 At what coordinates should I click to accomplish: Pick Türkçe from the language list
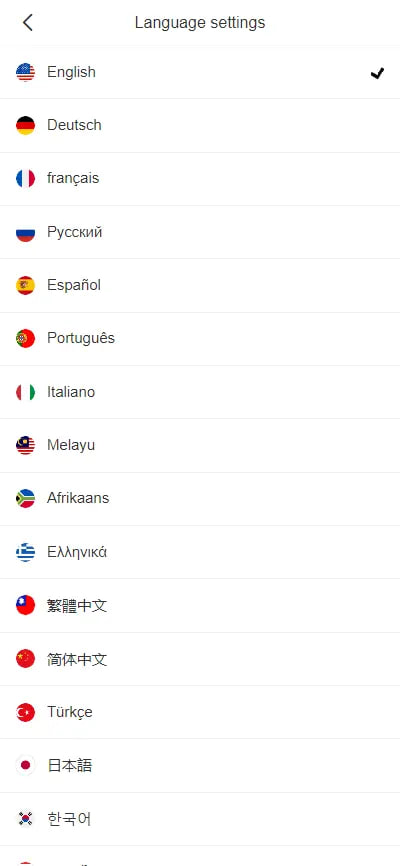(x=200, y=712)
